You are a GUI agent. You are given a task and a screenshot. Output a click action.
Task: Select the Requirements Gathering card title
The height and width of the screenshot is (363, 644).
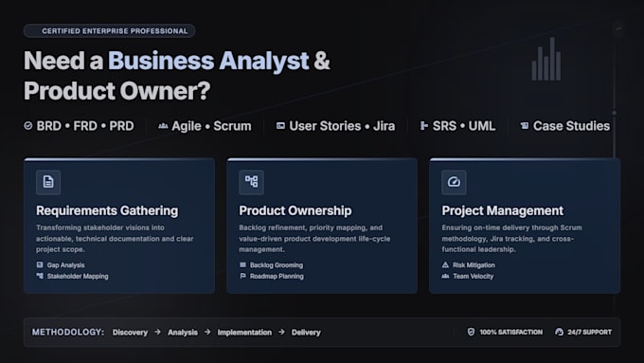(107, 210)
